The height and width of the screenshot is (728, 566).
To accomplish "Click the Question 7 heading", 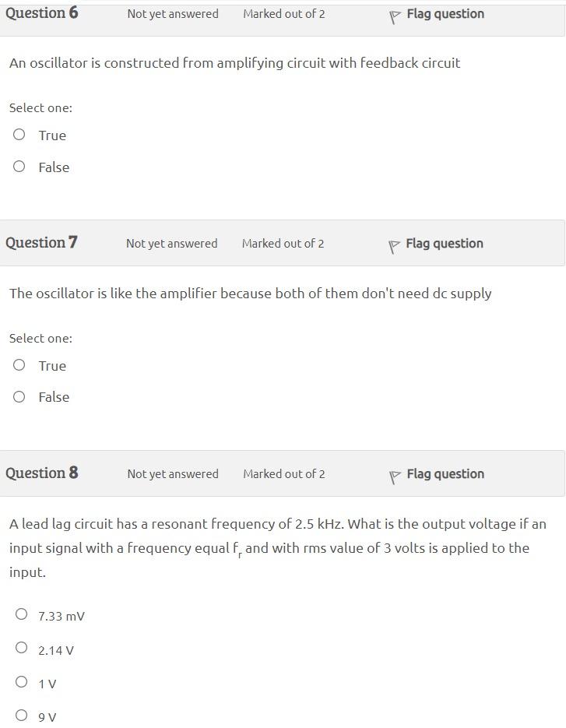I will 41,242.
